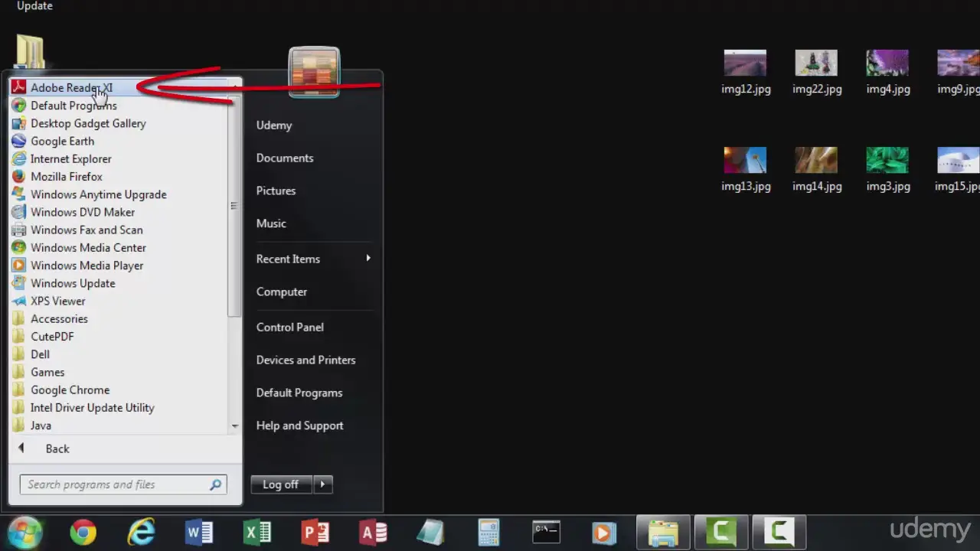Click the programs list scrollbar thumb
Image resolution: width=980 pixels, height=551 pixels.
pyautogui.click(x=234, y=206)
